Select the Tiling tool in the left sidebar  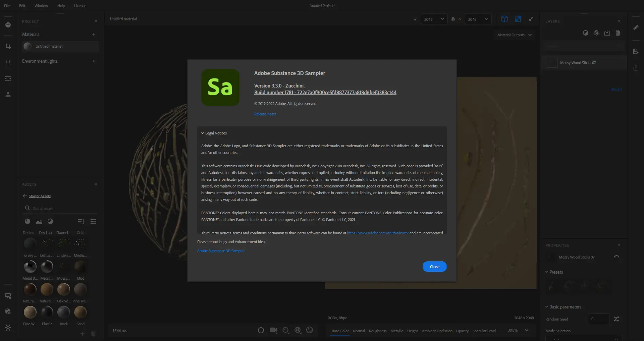coord(8,78)
